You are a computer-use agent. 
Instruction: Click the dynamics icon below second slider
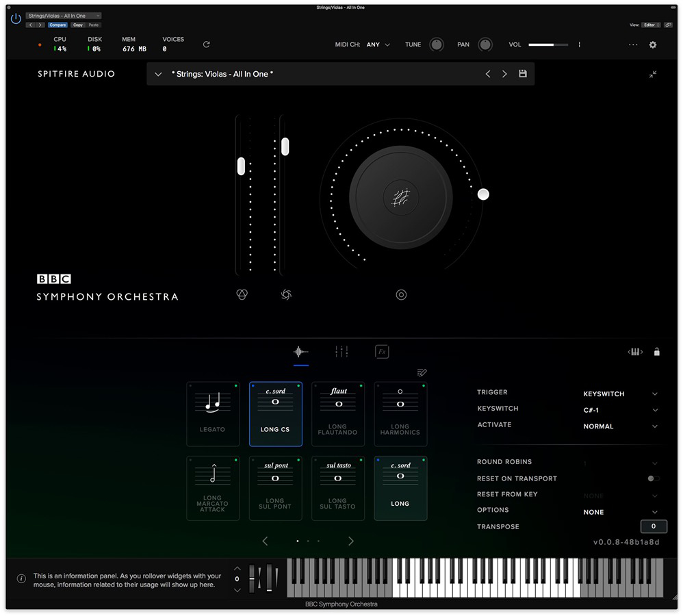pos(286,294)
